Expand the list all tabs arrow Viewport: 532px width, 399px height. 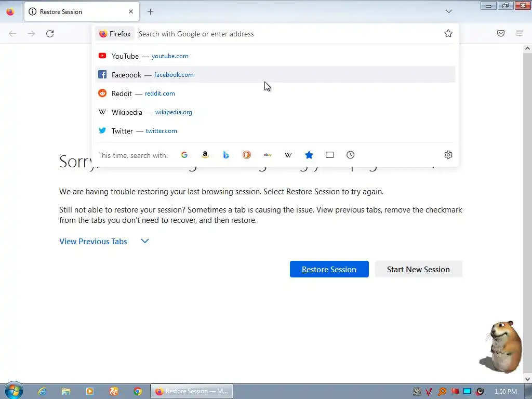click(448, 11)
